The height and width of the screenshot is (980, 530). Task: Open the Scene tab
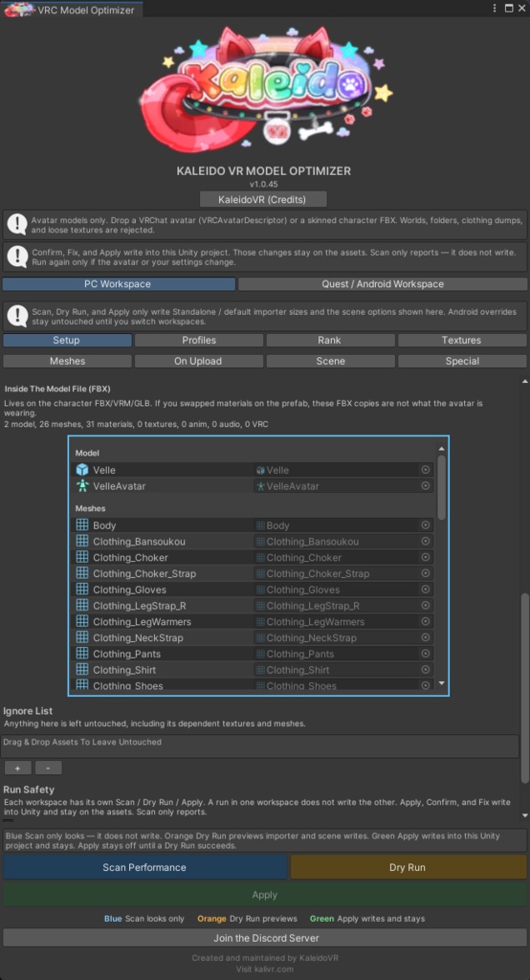coord(331,361)
